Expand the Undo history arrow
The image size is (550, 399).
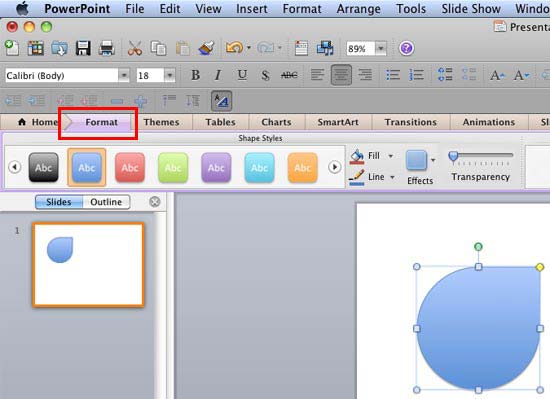click(x=249, y=47)
